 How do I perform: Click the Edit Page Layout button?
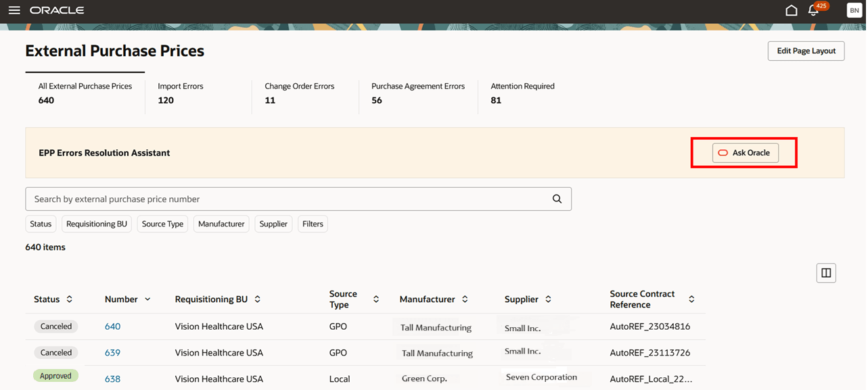click(806, 51)
